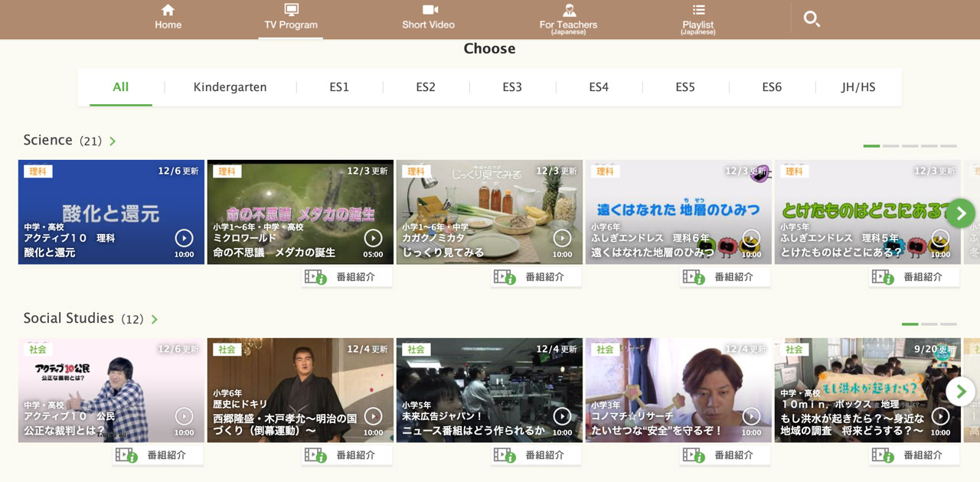Viewport: 980px width, 482px height.
Task: Filter by ES1 grade tab
Action: (x=339, y=87)
